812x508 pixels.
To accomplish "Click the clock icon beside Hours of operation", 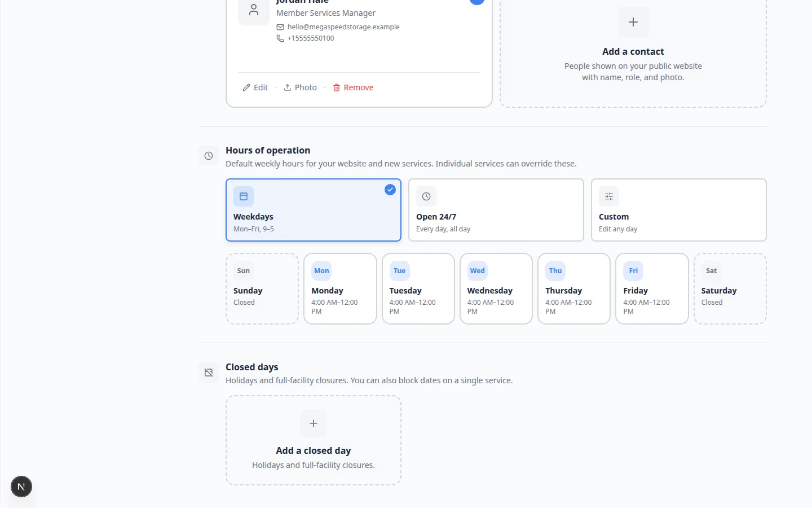I will click(209, 156).
